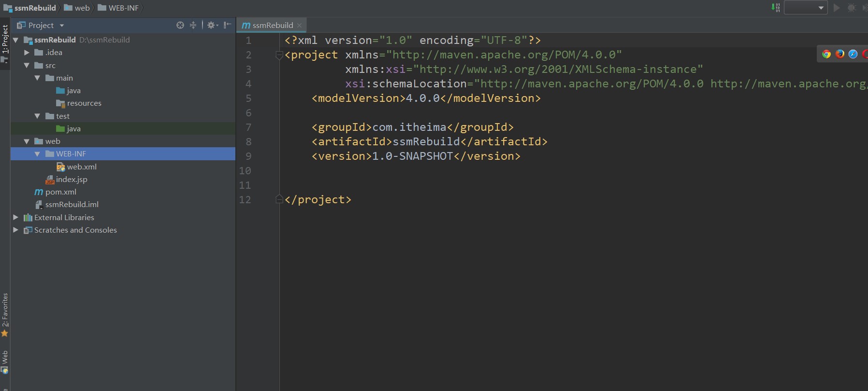
Task: Open the 2: Favorites tool window tab
Action: click(x=5, y=315)
